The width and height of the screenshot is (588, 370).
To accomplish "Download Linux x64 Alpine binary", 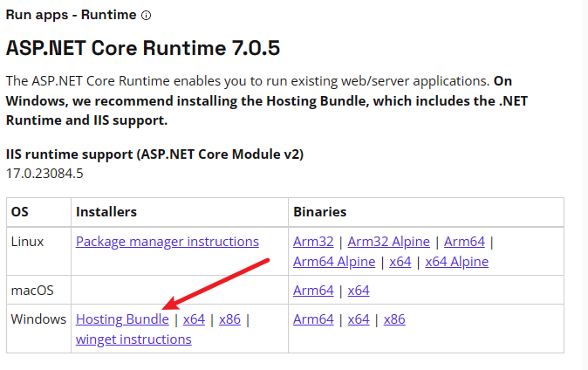I will point(457,262).
